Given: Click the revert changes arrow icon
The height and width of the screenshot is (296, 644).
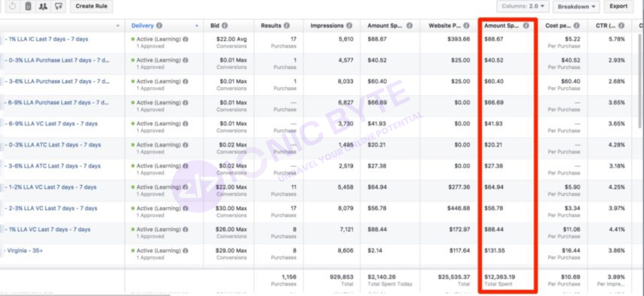Looking at the screenshot, I should [x=13, y=7].
